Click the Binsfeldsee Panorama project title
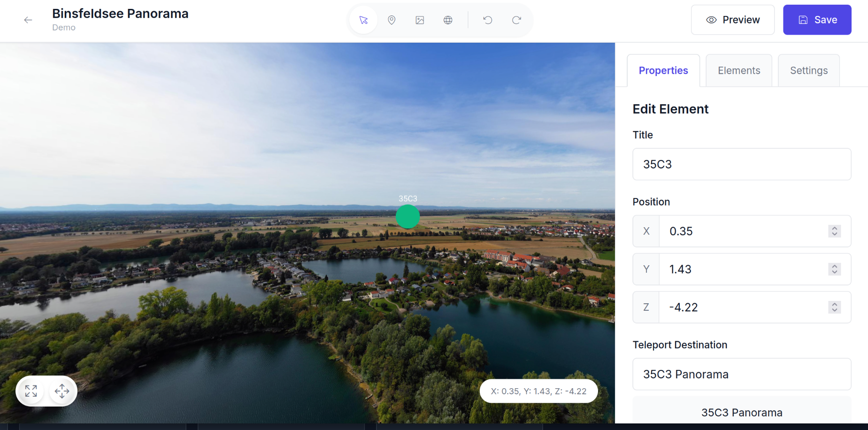This screenshot has height=430, width=868. pyautogui.click(x=120, y=14)
